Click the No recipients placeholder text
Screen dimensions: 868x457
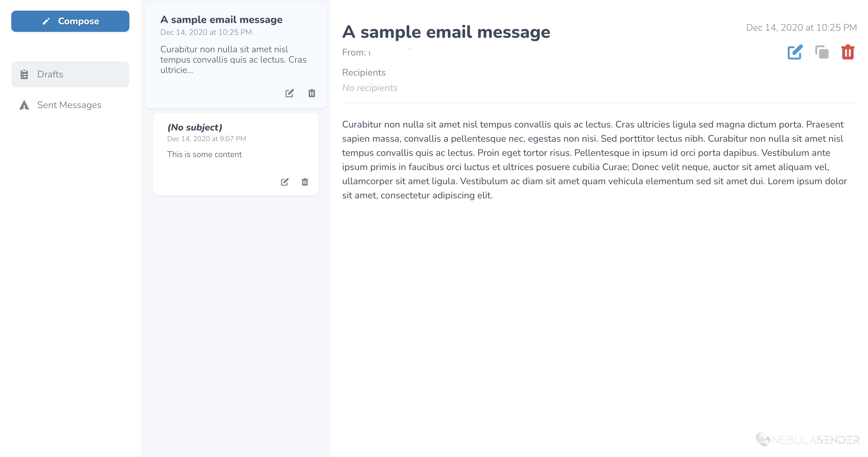370,88
